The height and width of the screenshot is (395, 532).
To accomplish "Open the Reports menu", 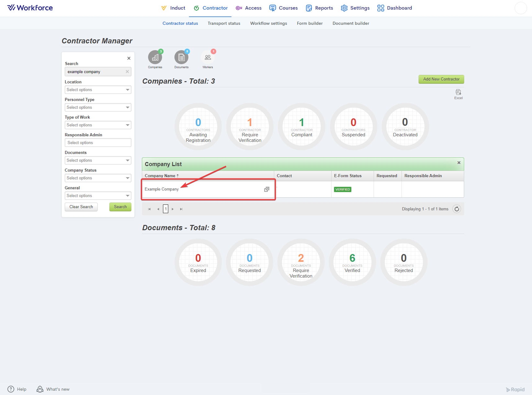I will (319, 8).
